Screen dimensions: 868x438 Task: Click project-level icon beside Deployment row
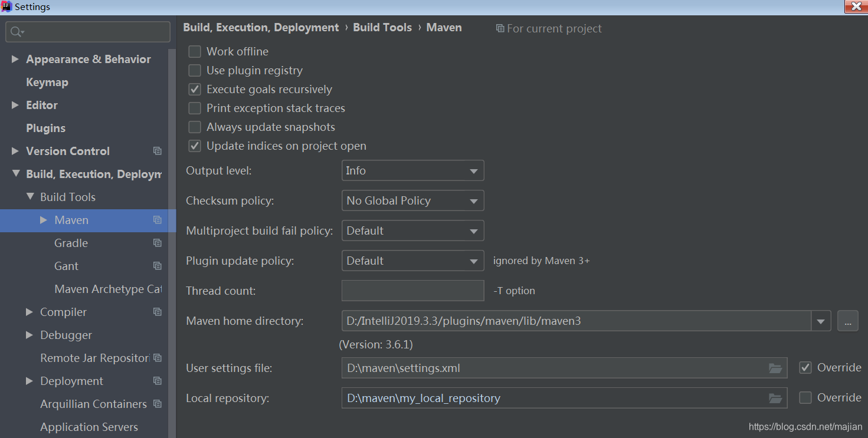click(x=158, y=381)
